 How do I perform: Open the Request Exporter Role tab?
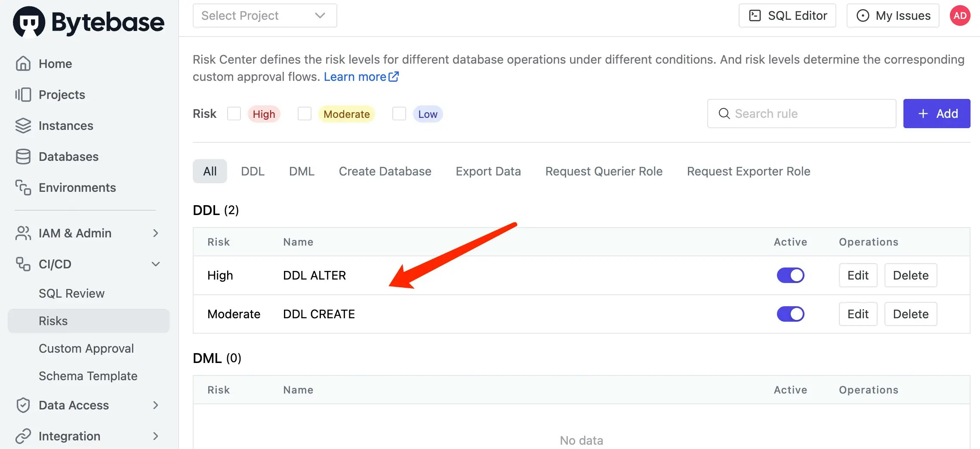(x=749, y=171)
